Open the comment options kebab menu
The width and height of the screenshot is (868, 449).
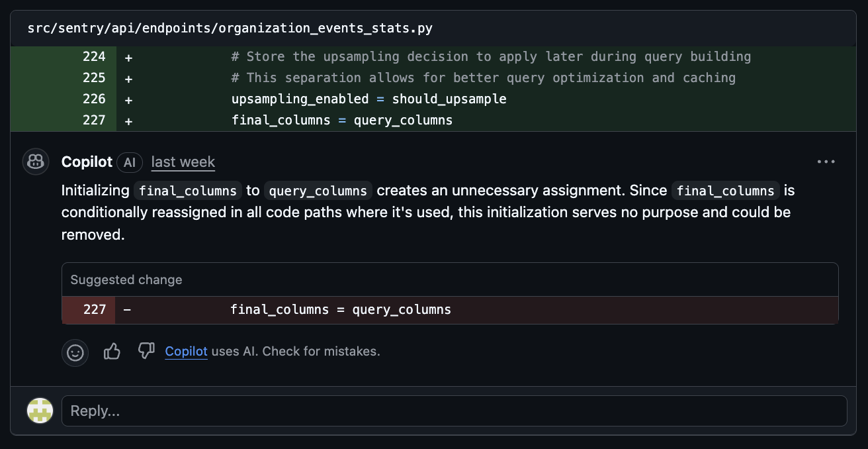826,161
